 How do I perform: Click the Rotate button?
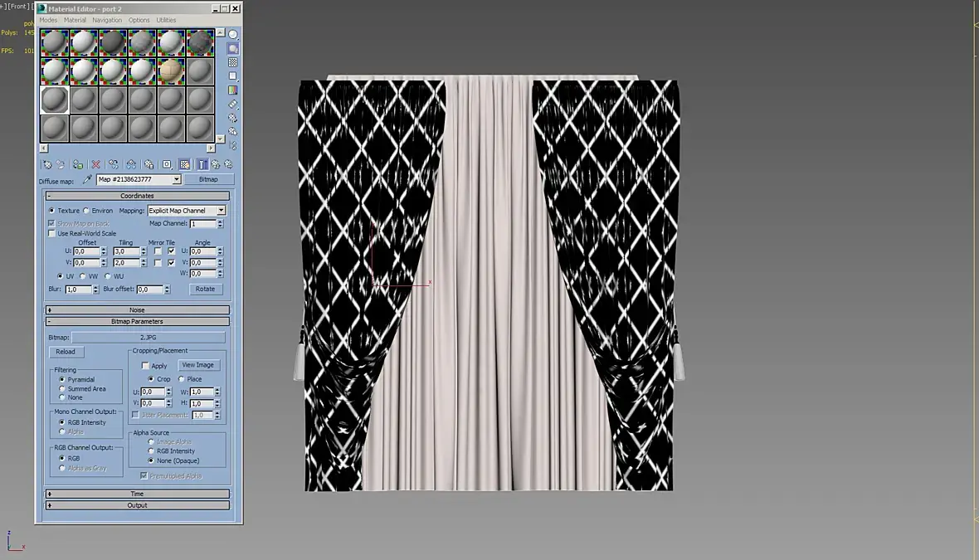205,289
